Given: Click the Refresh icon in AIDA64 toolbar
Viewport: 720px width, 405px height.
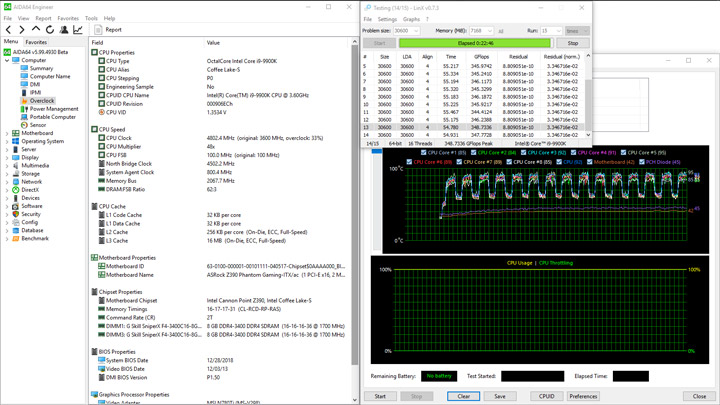Looking at the screenshot, I should pyautogui.click(x=49, y=30).
